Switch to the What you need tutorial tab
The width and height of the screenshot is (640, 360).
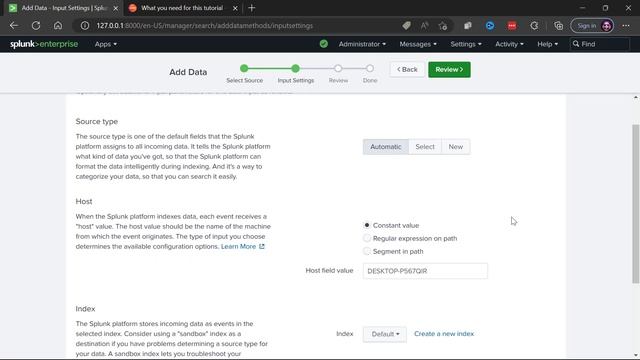[x=182, y=8]
